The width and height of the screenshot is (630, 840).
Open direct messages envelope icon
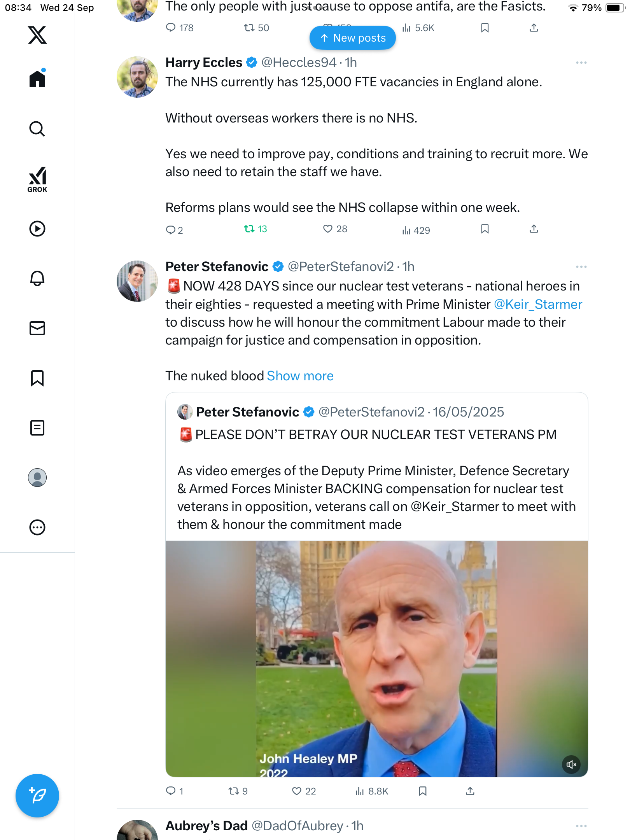click(37, 328)
